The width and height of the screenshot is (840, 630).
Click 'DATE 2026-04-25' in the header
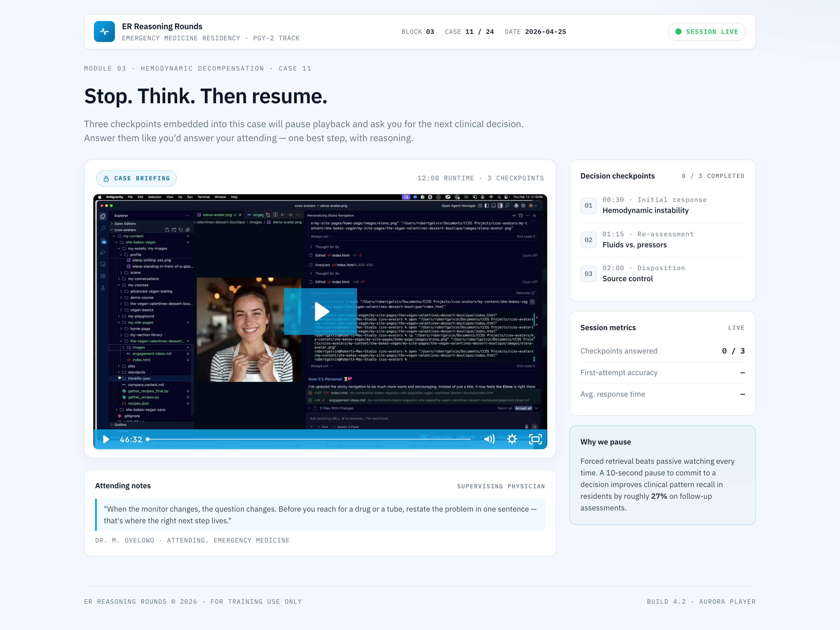(535, 32)
